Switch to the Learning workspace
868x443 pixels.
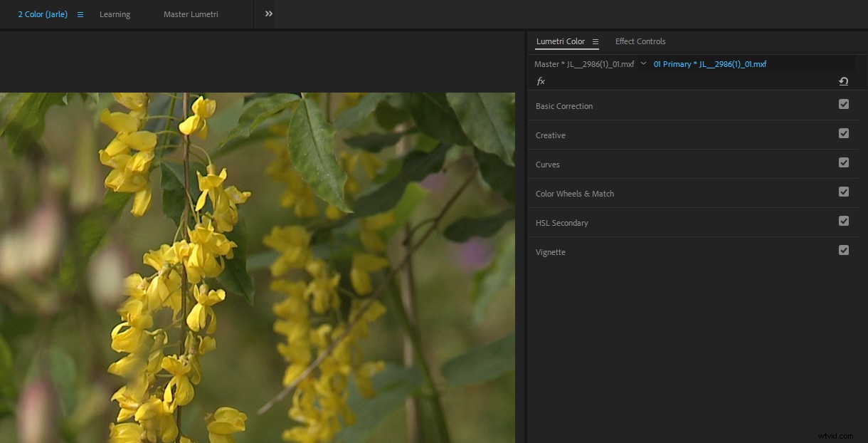tap(115, 14)
